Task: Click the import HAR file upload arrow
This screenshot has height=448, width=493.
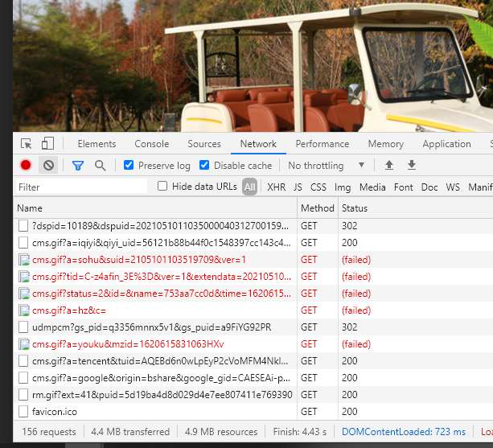Action: click(389, 166)
